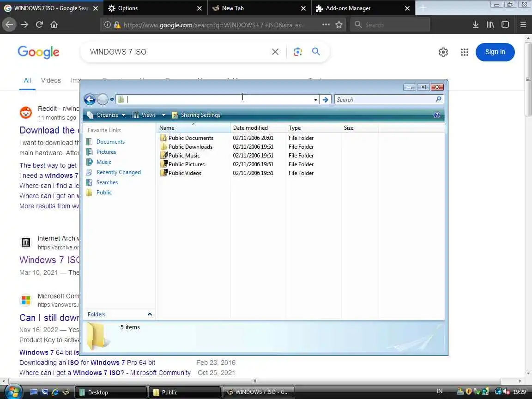The image size is (532, 399).
Task: Close the Add-ons Manager tab
Action: click(407, 8)
